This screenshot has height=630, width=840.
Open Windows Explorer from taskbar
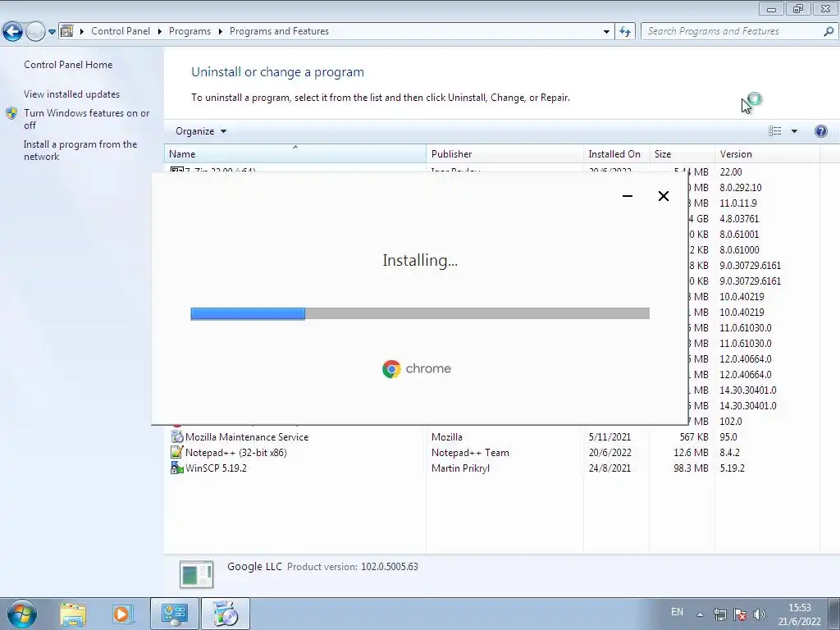(73, 614)
